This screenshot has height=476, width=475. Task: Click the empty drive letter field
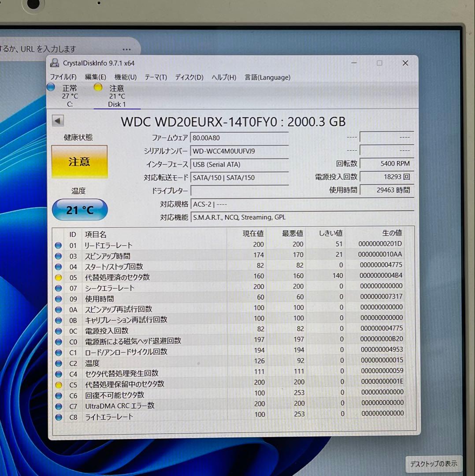(239, 191)
